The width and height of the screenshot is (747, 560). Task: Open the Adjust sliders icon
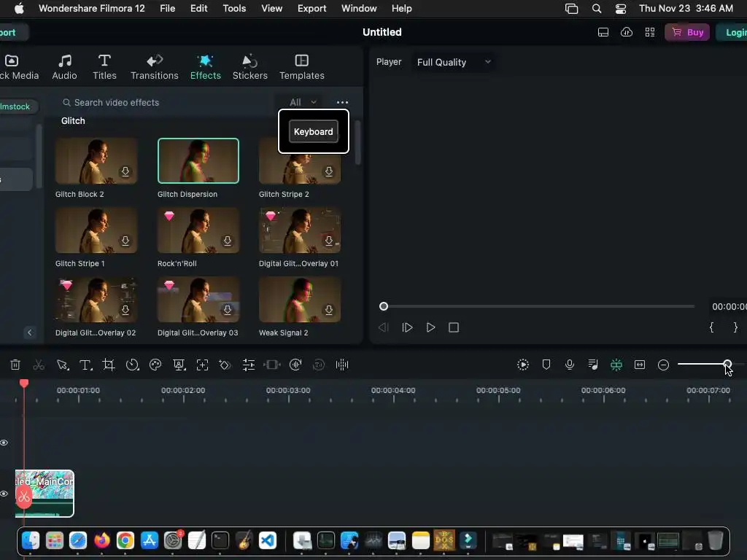coord(249,365)
